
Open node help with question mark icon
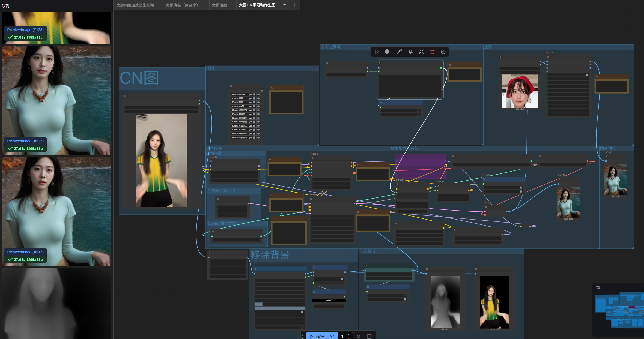tap(443, 52)
